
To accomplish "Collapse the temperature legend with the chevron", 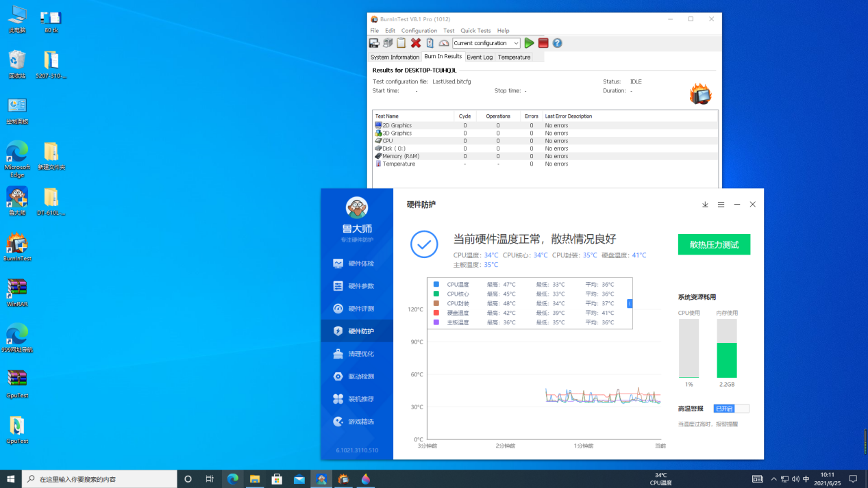I will 629,303.
